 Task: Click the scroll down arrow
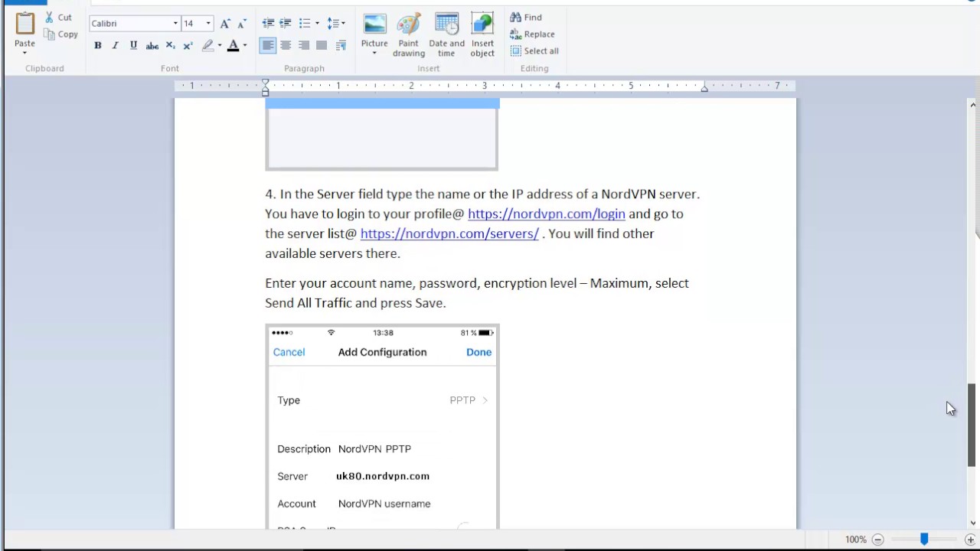972,523
